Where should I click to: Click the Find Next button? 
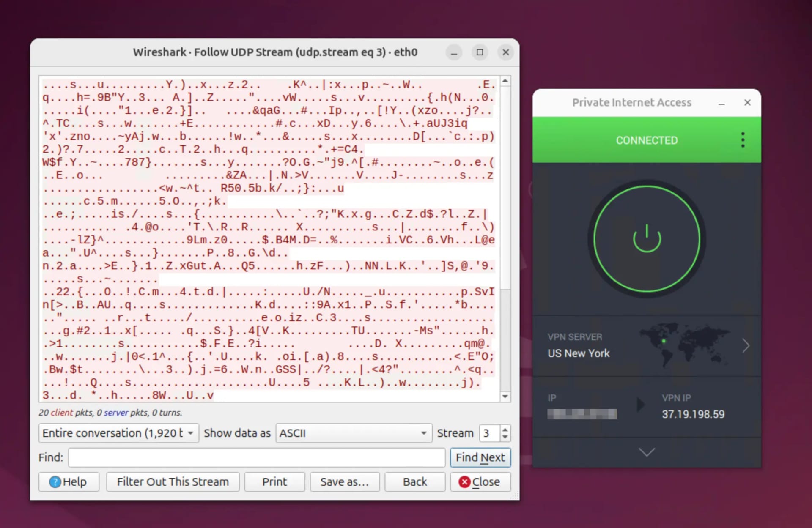480,457
